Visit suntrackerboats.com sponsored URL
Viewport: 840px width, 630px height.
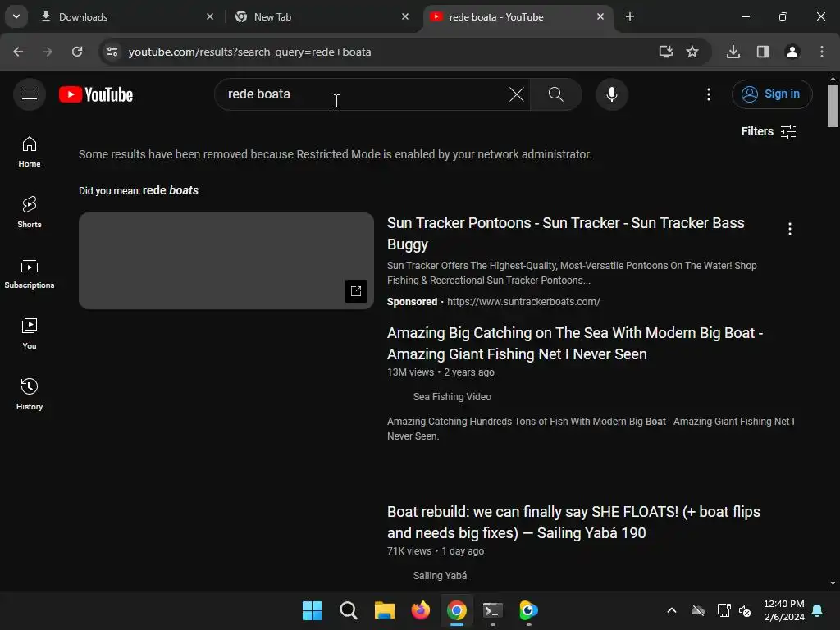click(x=523, y=302)
